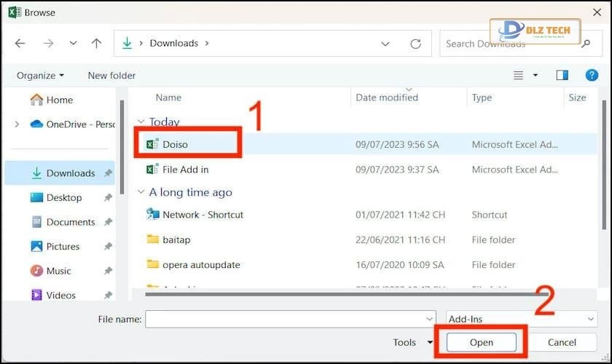
Task: Click the Open button
Action: coord(482,342)
